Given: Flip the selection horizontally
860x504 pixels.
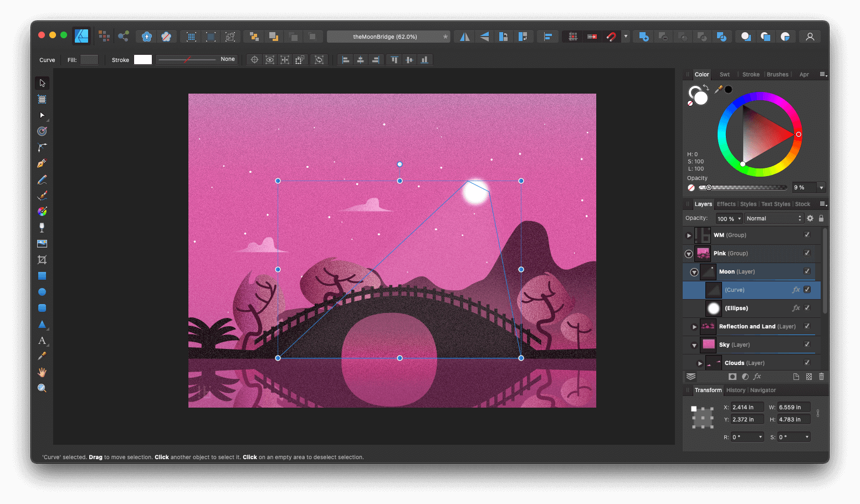Looking at the screenshot, I should (x=464, y=36).
